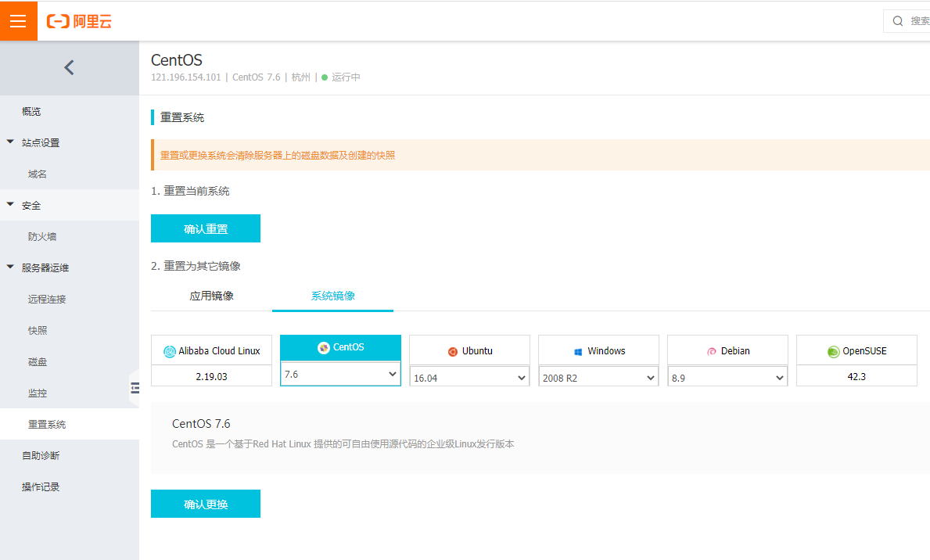Click the 杭州 region label
This screenshot has width=930, height=560.
click(300, 77)
